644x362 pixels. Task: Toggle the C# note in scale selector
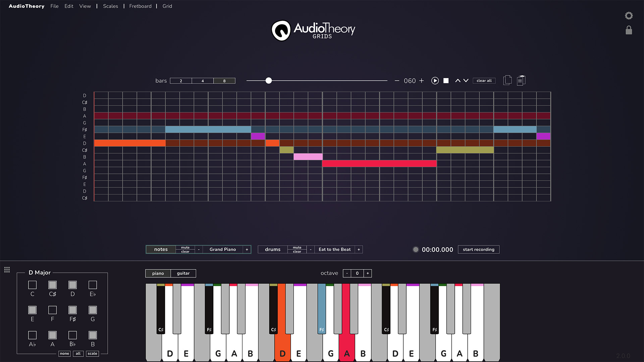tap(52, 285)
